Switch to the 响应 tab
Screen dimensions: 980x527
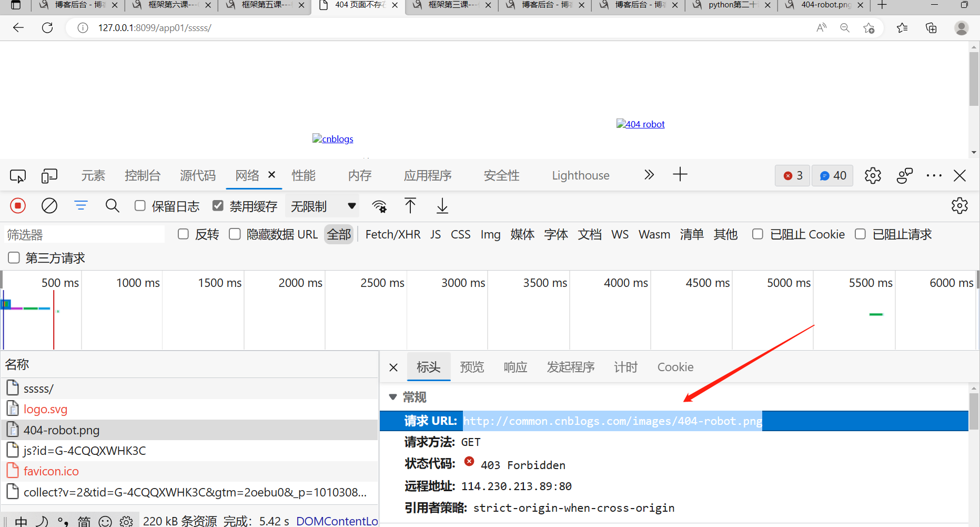pyautogui.click(x=516, y=367)
